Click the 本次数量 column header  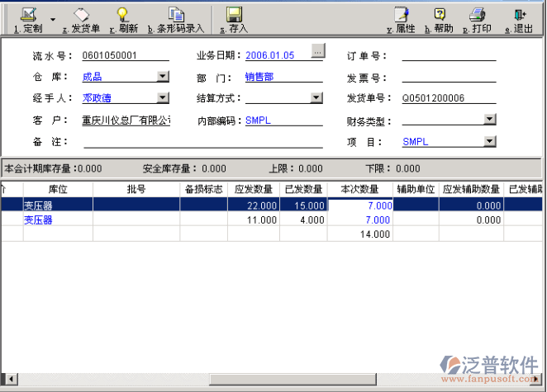click(x=359, y=189)
